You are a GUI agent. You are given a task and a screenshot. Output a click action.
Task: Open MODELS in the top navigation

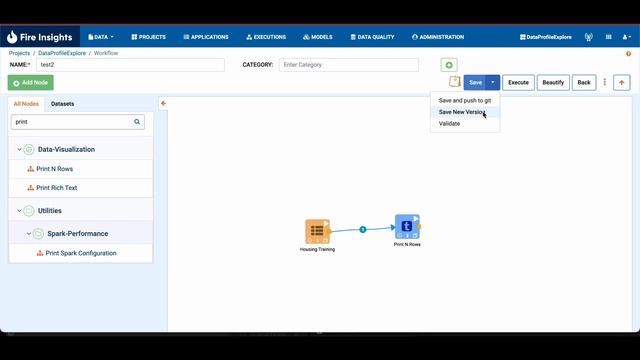(x=318, y=37)
